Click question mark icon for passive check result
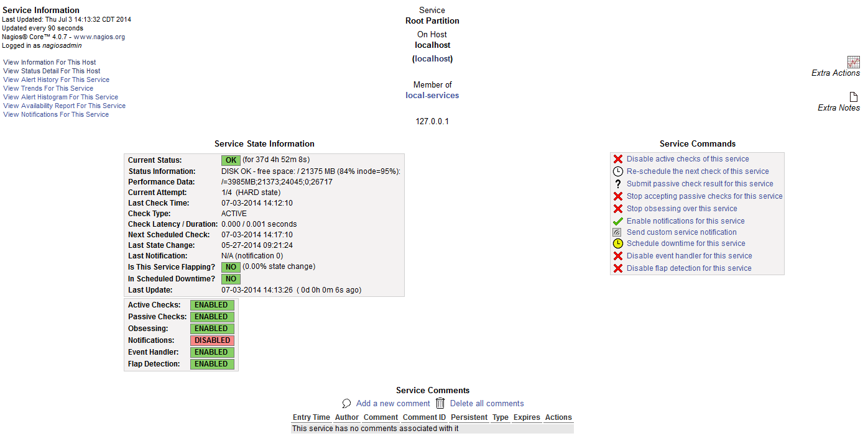The height and width of the screenshot is (441, 868). (x=617, y=184)
